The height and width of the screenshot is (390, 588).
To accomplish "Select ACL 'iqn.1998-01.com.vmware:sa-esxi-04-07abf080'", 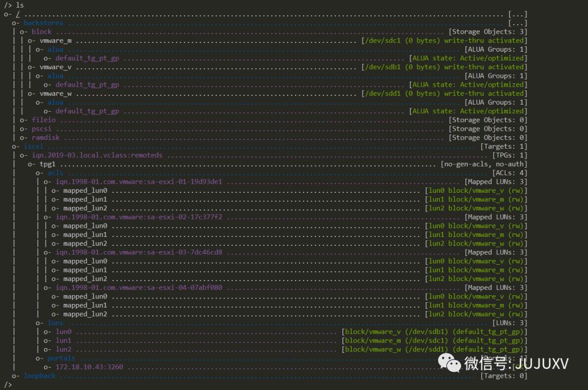I will pos(139,287).
